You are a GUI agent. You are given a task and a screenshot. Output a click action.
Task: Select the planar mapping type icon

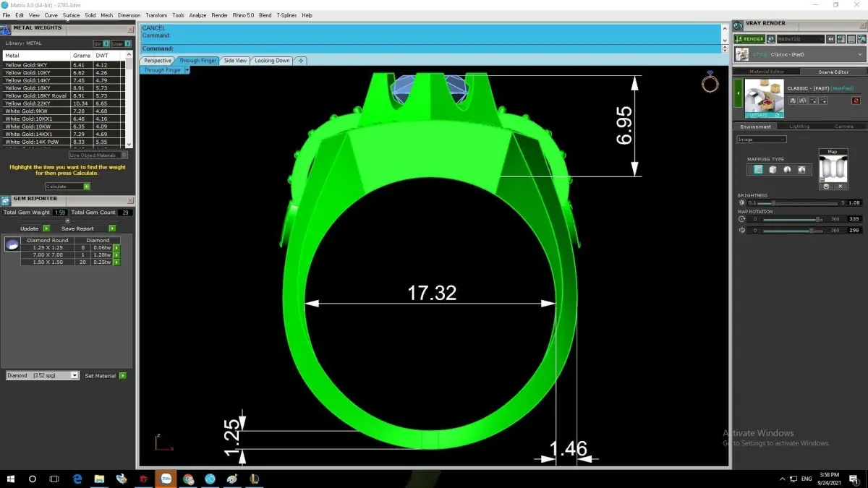[757, 169]
